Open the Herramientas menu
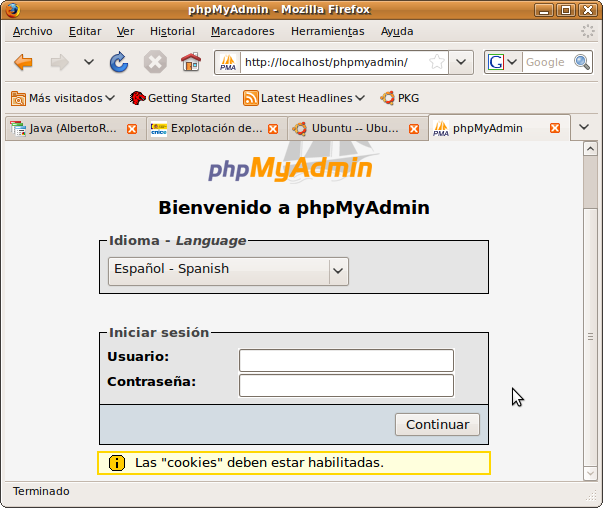The height and width of the screenshot is (508, 603). pos(328,31)
